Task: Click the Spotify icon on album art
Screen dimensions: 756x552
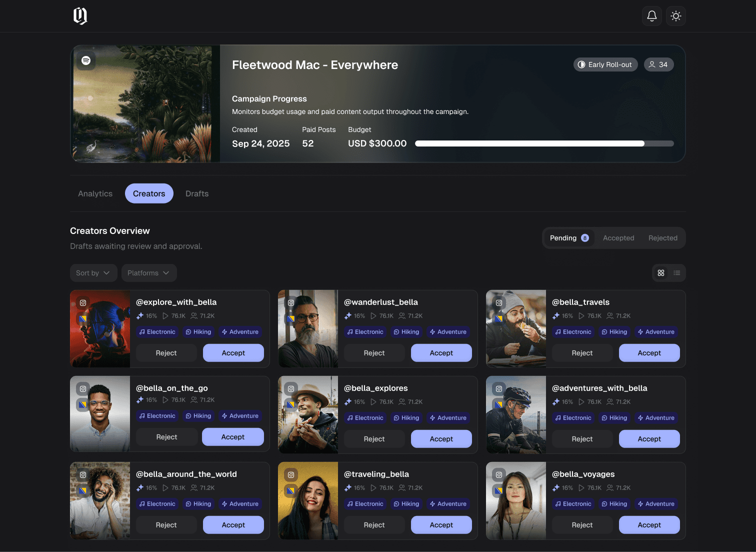Action: tap(86, 60)
